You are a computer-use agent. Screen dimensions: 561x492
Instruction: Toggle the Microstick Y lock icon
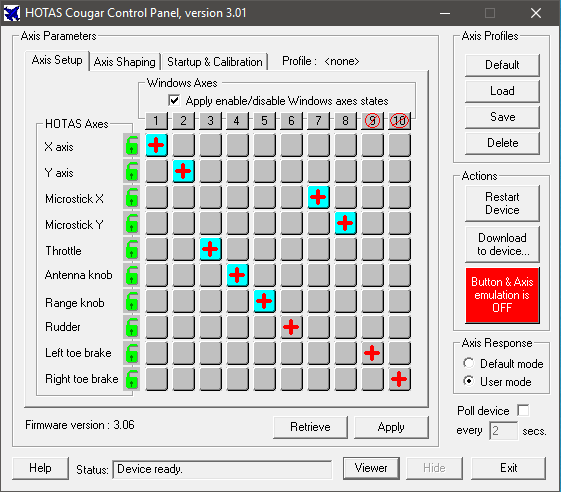point(131,223)
